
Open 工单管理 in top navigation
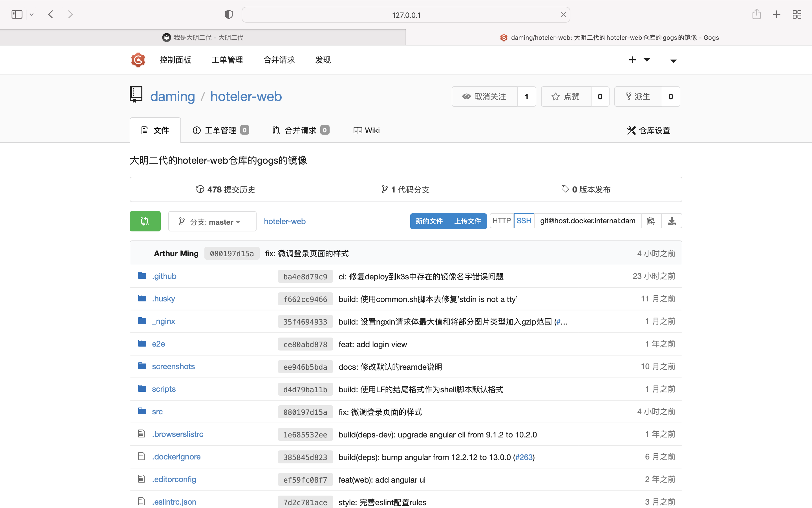(227, 60)
